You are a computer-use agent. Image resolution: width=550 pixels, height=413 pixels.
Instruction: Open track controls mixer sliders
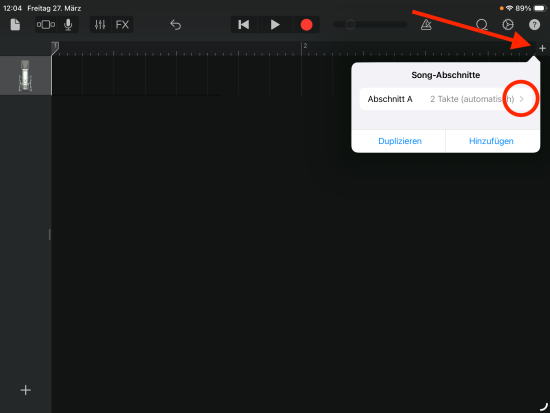[100, 25]
